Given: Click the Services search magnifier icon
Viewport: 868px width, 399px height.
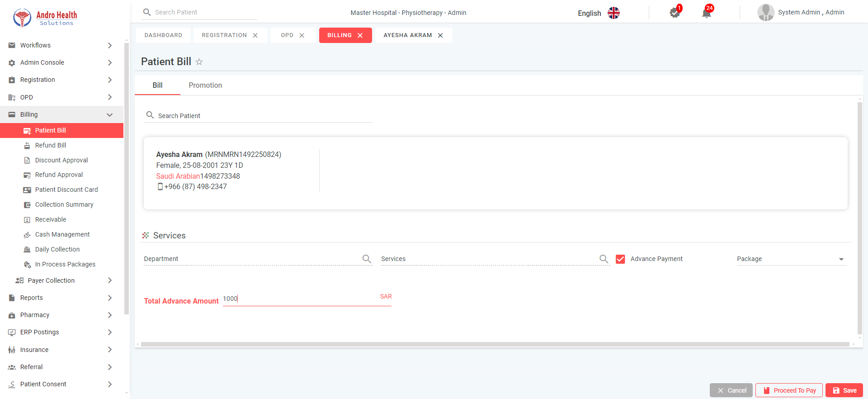Looking at the screenshot, I should click(604, 259).
